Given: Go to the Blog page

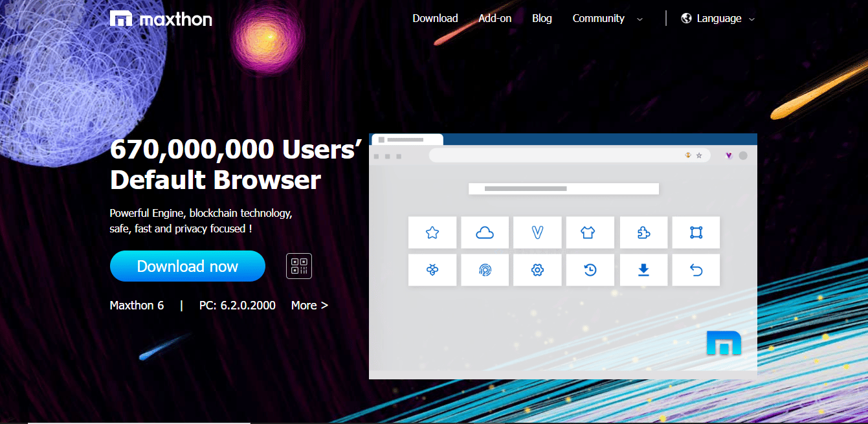Looking at the screenshot, I should pyautogui.click(x=542, y=19).
